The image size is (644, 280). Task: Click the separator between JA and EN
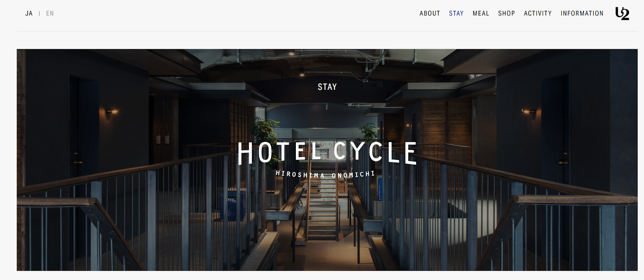[39, 13]
